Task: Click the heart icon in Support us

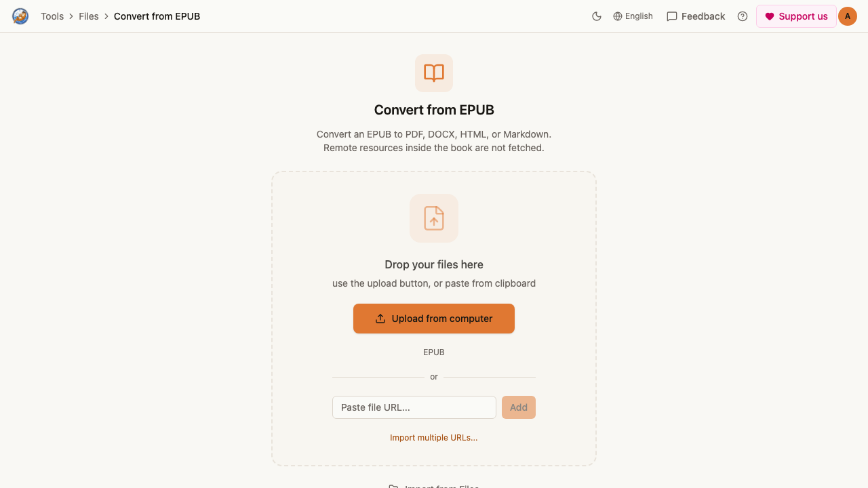Action: coord(770,16)
